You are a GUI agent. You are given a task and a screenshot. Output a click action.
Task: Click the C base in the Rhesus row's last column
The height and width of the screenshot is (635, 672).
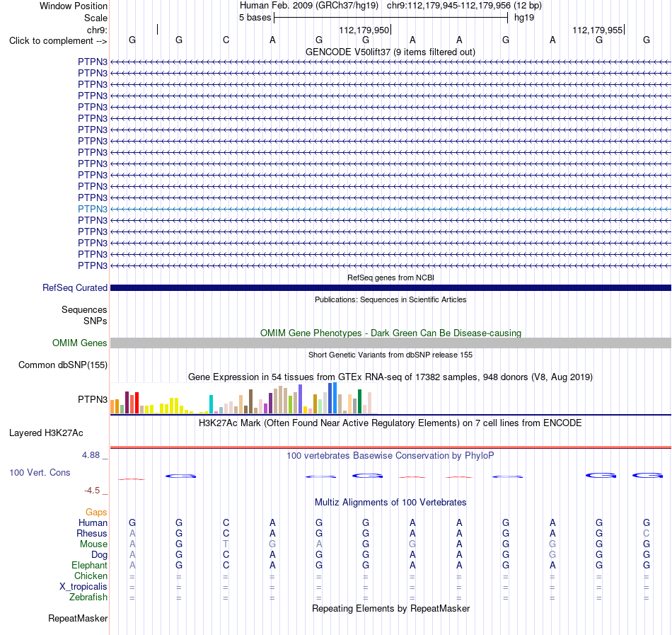(647, 533)
